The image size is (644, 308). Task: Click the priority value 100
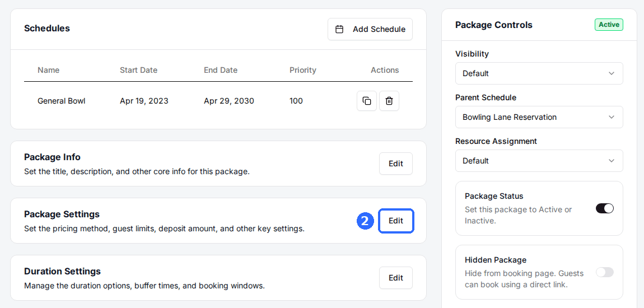(x=296, y=101)
